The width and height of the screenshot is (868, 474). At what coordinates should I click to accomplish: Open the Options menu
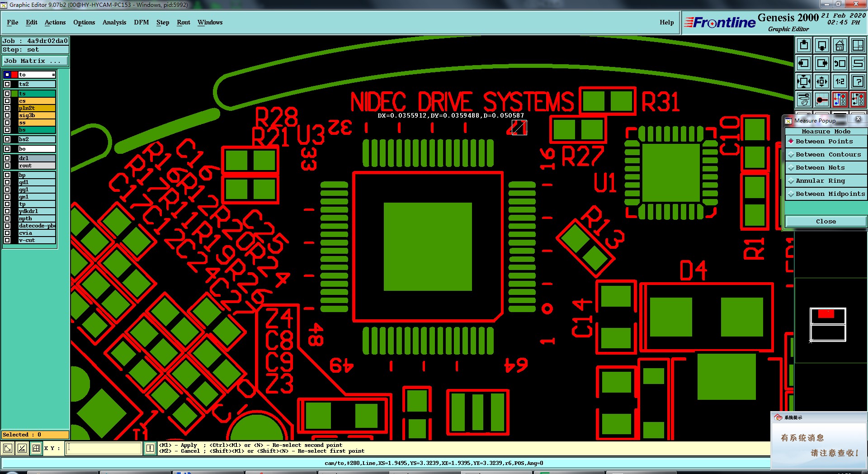pos(84,22)
